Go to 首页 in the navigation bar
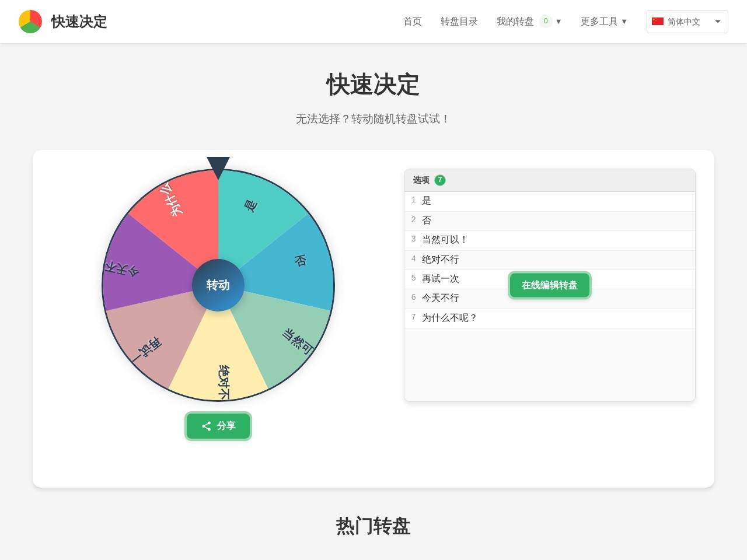The height and width of the screenshot is (560, 747). click(x=413, y=22)
